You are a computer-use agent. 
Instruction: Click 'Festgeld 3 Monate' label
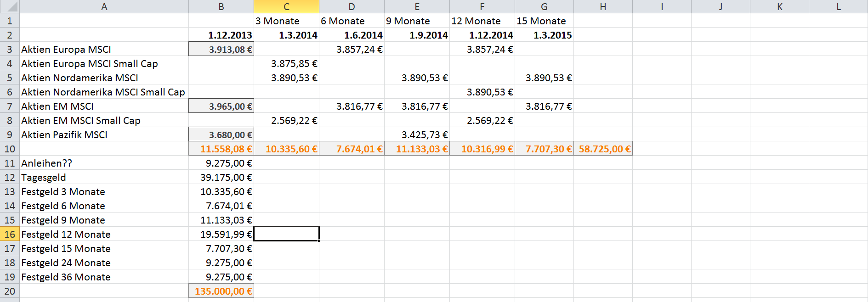(63, 191)
